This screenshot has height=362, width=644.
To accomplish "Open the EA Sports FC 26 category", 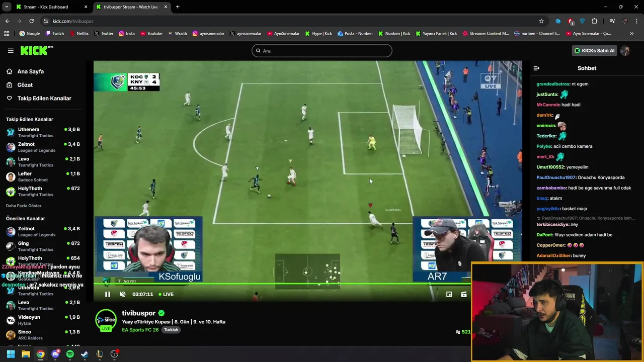I will (140, 330).
